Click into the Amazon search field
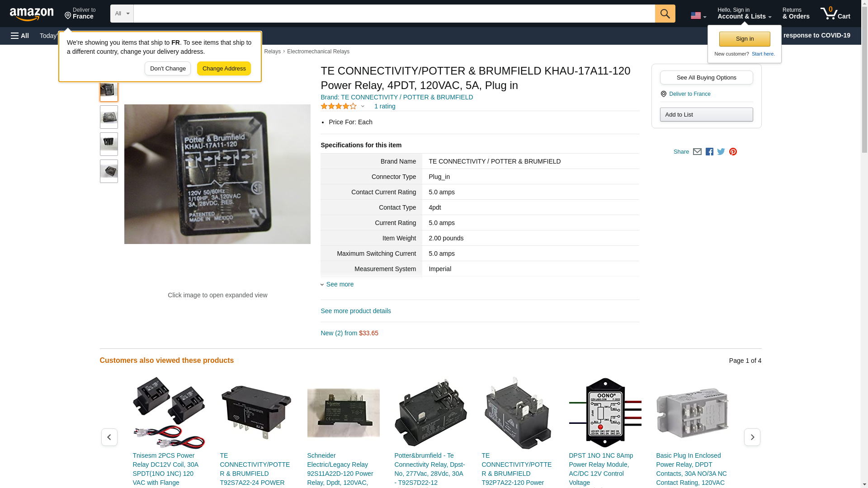The height and width of the screenshot is (488, 868). pos(394,14)
